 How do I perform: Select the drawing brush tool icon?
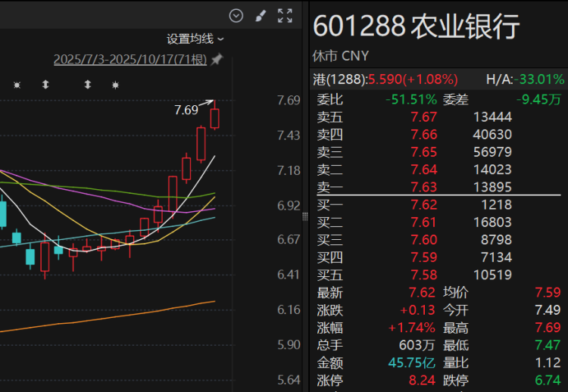pos(260,15)
